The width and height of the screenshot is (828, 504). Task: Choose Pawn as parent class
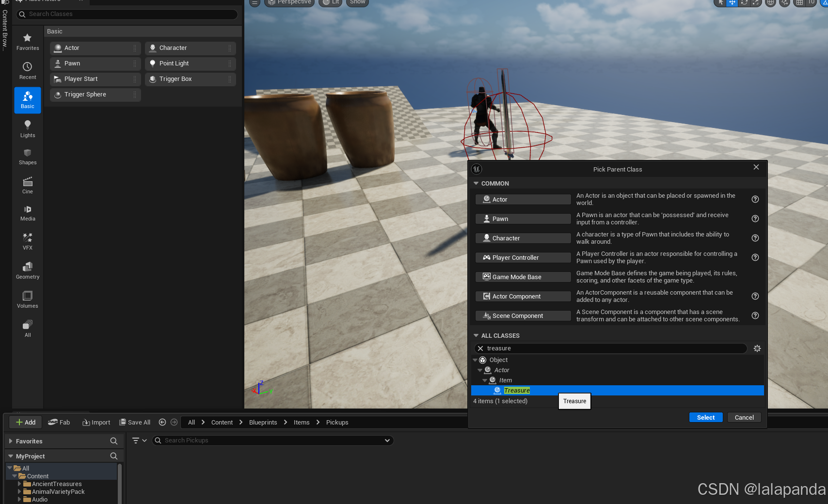click(x=523, y=219)
